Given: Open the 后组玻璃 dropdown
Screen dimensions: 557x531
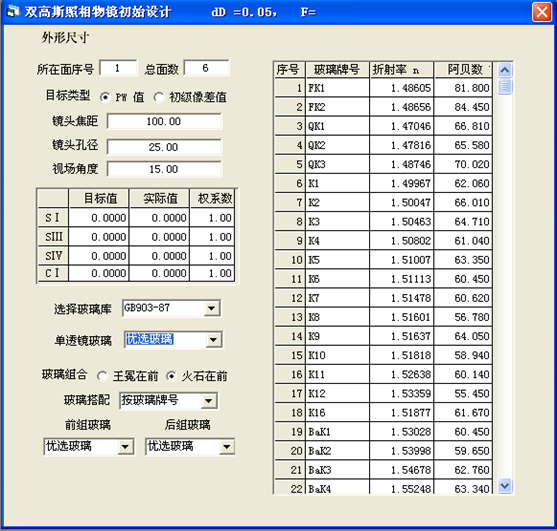Looking at the screenshot, I should pos(227,447).
